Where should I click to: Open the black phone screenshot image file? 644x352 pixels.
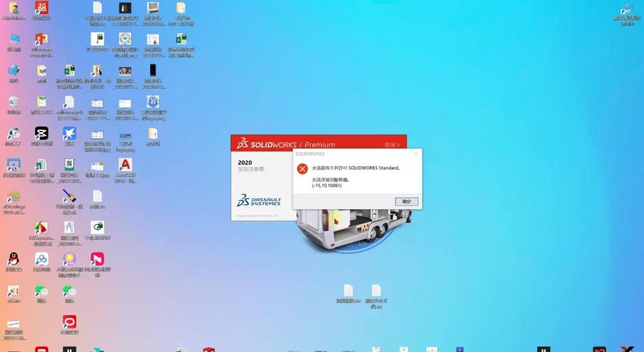pyautogui.click(x=153, y=77)
